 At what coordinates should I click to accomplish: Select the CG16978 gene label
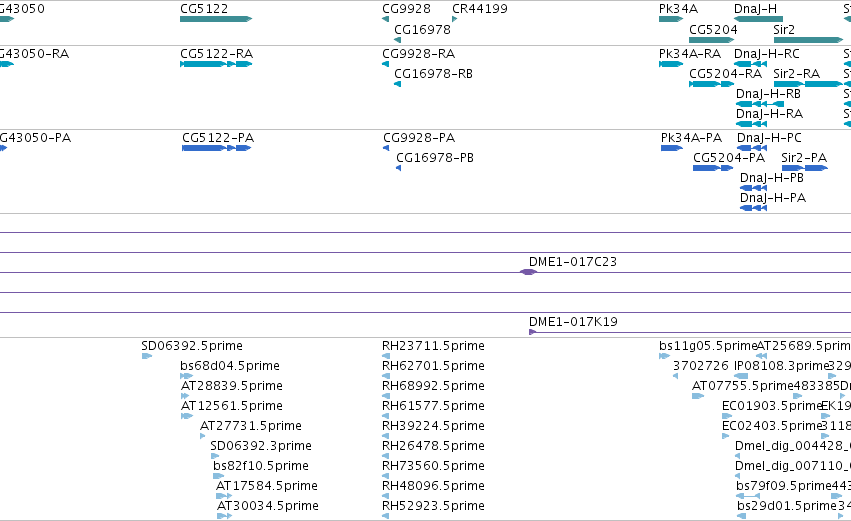coord(422,30)
